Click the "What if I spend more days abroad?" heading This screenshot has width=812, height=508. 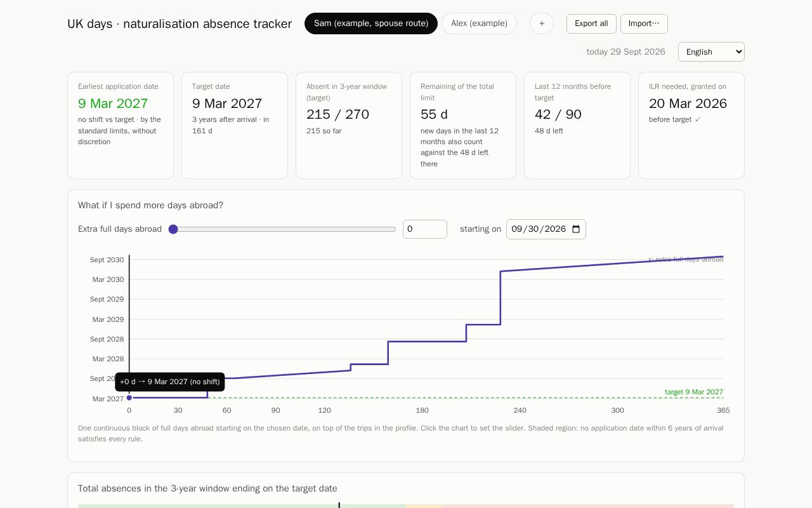click(x=150, y=205)
